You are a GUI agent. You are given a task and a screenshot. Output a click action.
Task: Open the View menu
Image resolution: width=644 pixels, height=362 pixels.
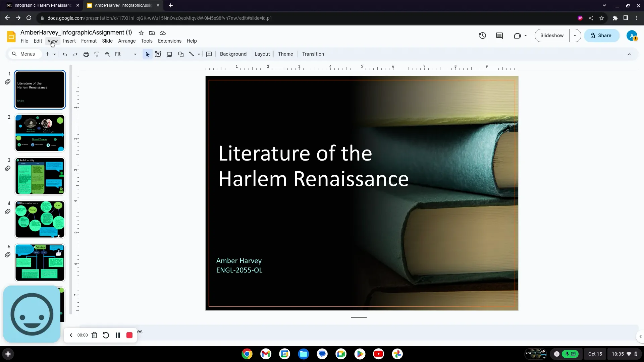pos(52,41)
